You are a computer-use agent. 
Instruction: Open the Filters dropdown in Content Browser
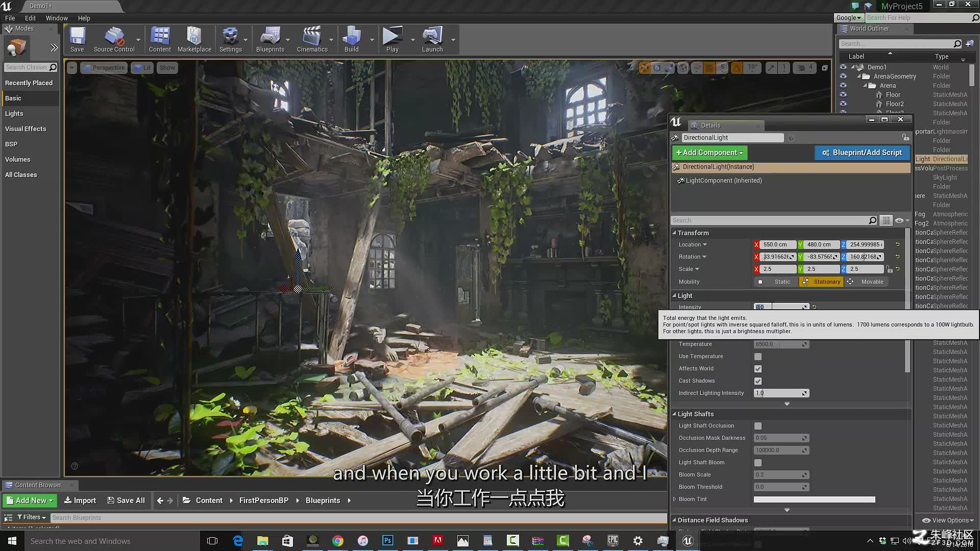click(x=32, y=517)
